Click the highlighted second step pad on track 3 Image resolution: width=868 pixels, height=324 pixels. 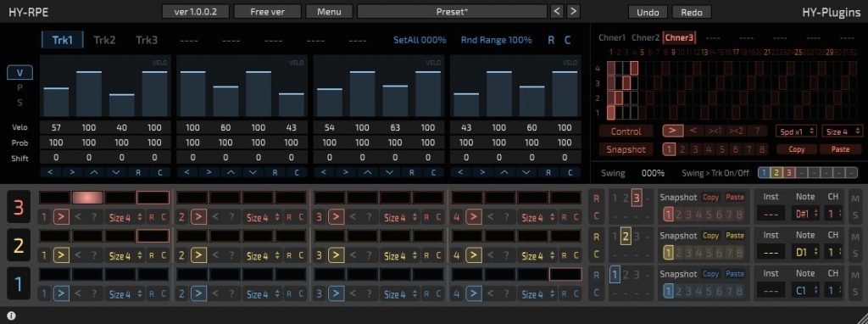click(x=87, y=198)
